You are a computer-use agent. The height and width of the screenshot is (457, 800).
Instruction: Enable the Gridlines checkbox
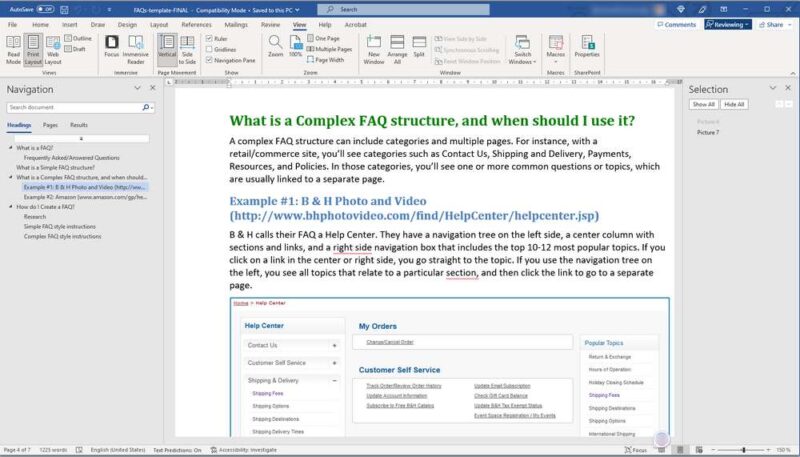click(209, 49)
